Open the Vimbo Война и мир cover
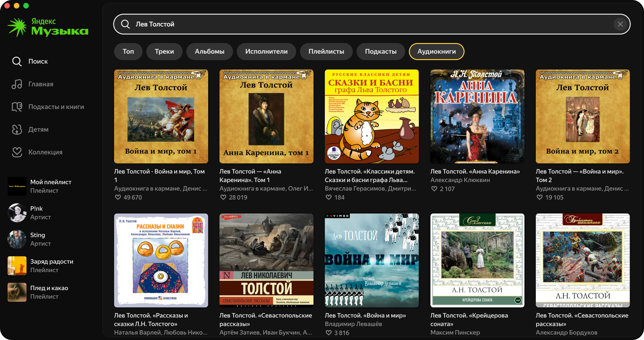644x340 pixels. tap(371, 260)
